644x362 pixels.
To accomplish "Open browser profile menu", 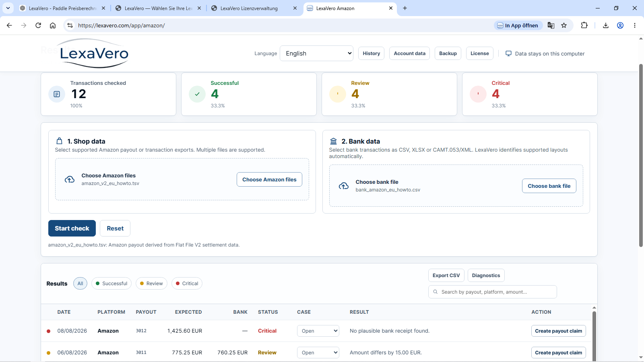I will point(620,25).
